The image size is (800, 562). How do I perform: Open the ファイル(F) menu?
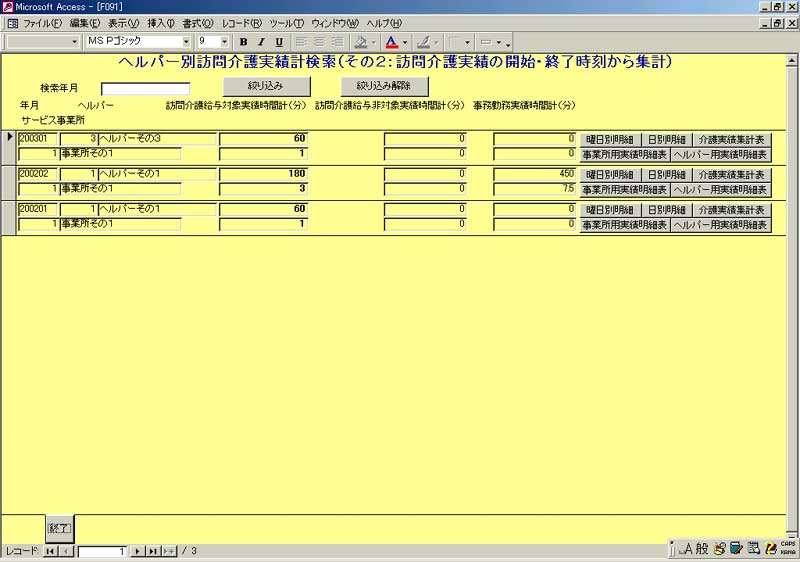41,23
